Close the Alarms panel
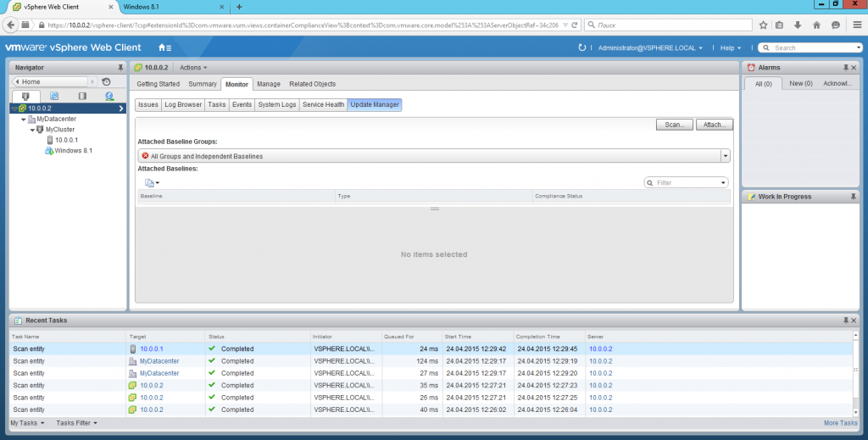Image resolution: width=868 pixels, height=440 pixels. (x=854, y=68)
